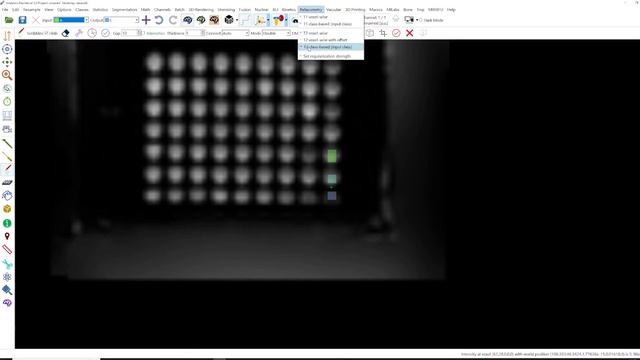This screenshot has width=640, height=360.
Task: Open the Segmentation menu
Action: [124, 9]
